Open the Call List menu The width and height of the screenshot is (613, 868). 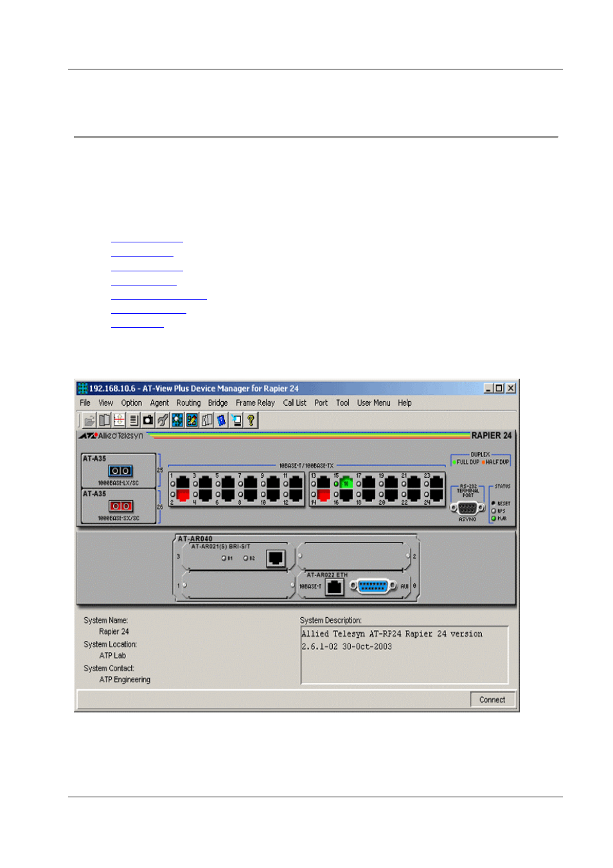click(295, 403)
